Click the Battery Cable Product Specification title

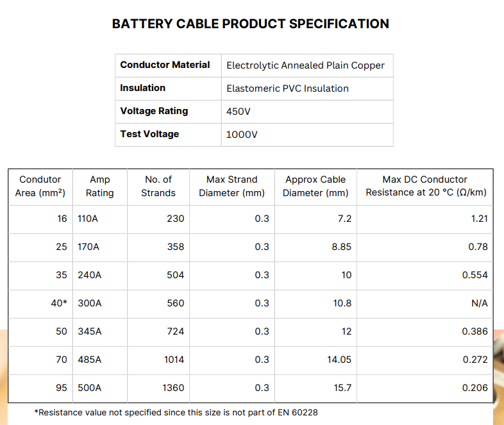[x=250, y=24]
